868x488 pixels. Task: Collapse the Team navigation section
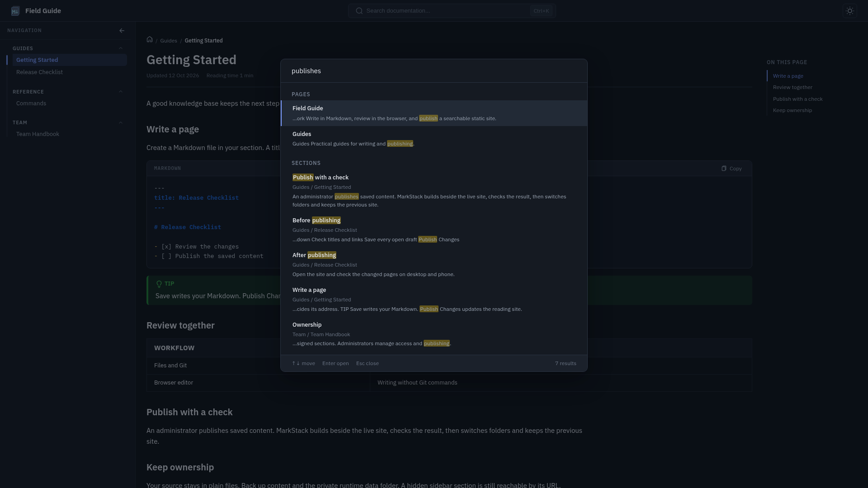pos(121,122)
